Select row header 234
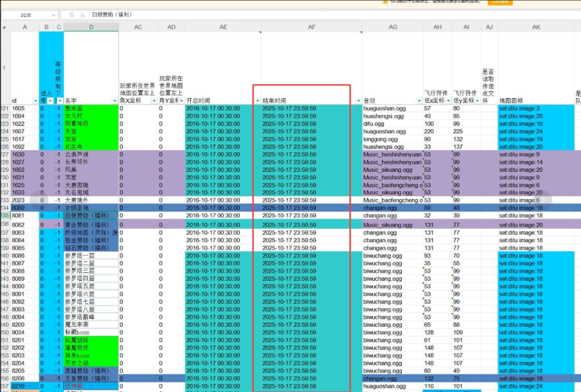Screen dimensions: 581x392 (x=5, y=208)
